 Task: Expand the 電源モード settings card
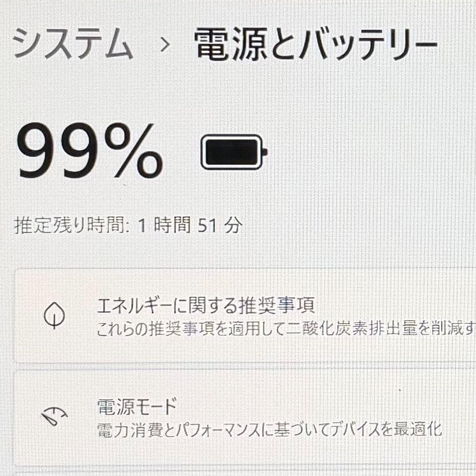coord(234,416)
